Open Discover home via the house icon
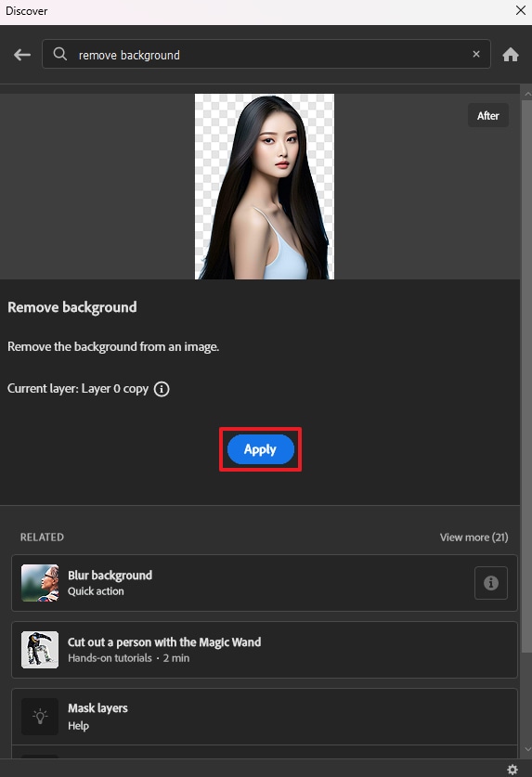Viewport: 532px width, 777px height. (511, 55)
